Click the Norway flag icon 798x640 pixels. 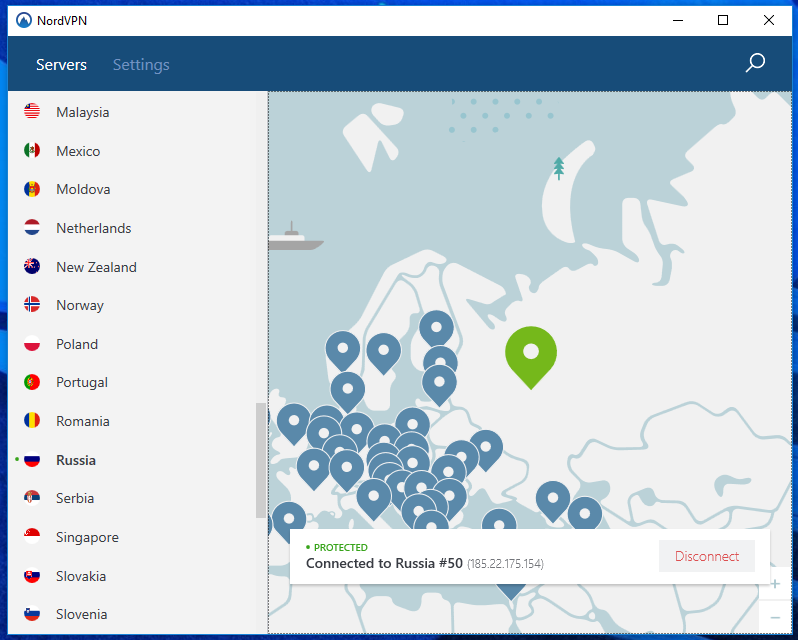tap(32, 305)
